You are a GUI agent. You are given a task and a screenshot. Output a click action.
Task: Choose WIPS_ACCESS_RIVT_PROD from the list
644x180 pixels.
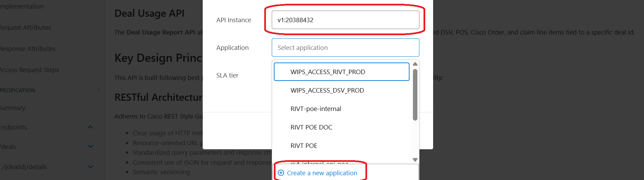[x=341, y=72]
